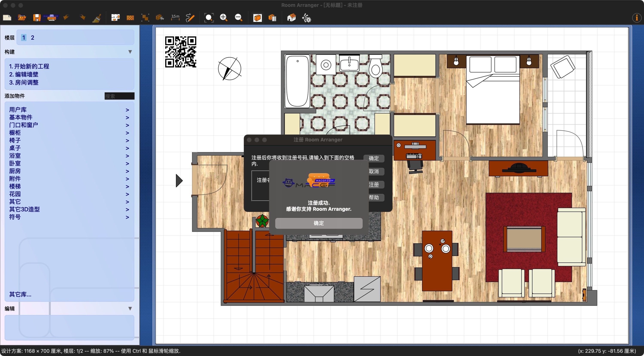
Task: Open the measure tool showing 3,5 m
Action: pyautogui.click(x=175, y=17)
